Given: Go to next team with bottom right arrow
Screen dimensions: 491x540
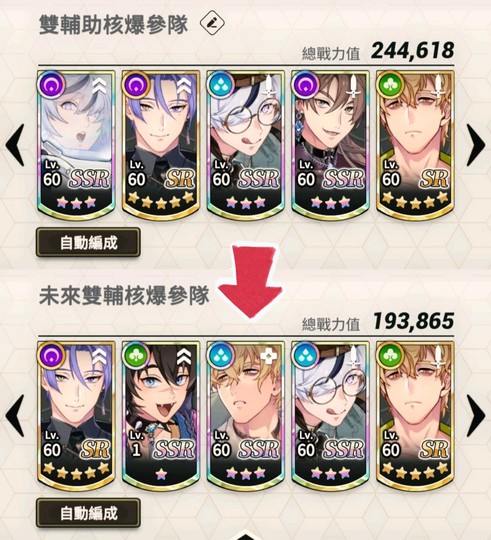Looking at the screenshot, I should (x=476, y=416).
